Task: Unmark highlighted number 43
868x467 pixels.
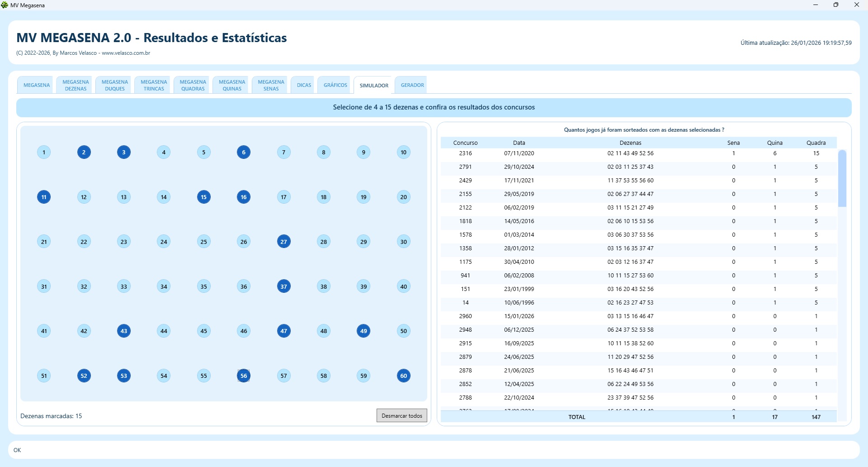Action: point(124,331)
